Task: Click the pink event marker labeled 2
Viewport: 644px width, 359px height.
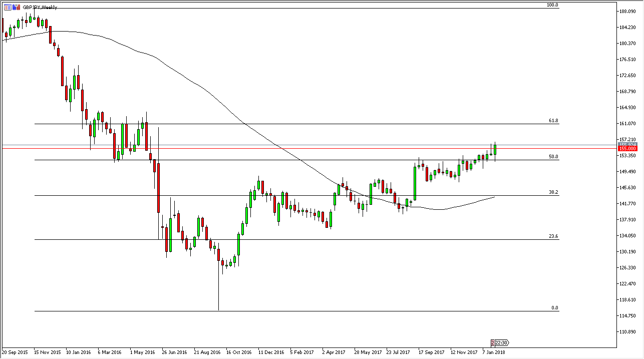Action: 493,343
